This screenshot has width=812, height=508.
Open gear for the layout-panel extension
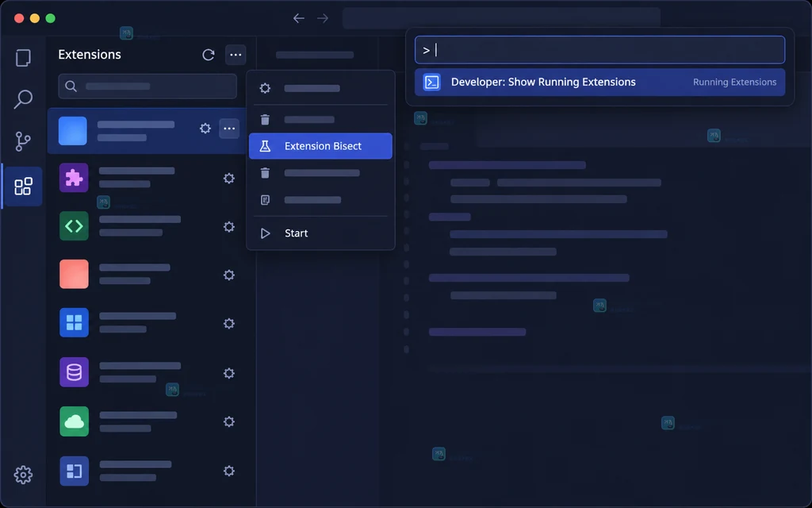229,471
